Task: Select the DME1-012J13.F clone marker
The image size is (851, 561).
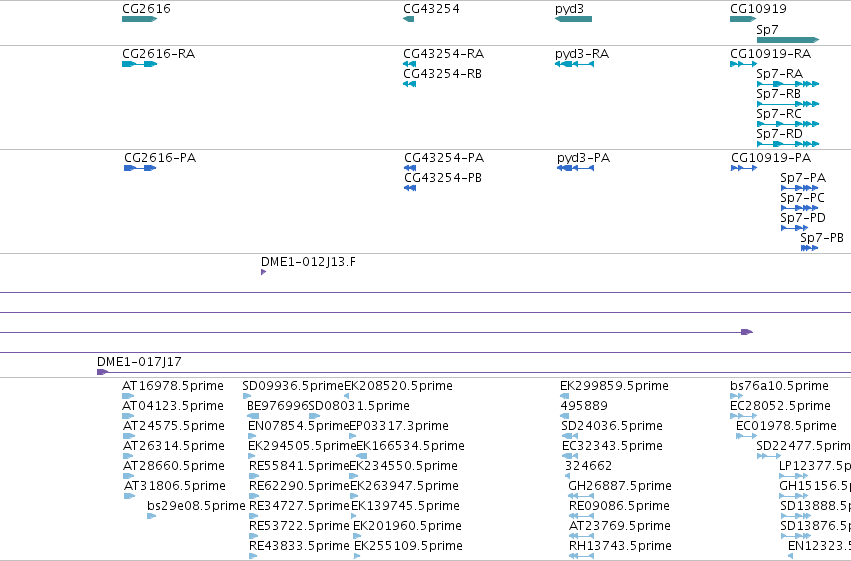Action: click(263, 272)
